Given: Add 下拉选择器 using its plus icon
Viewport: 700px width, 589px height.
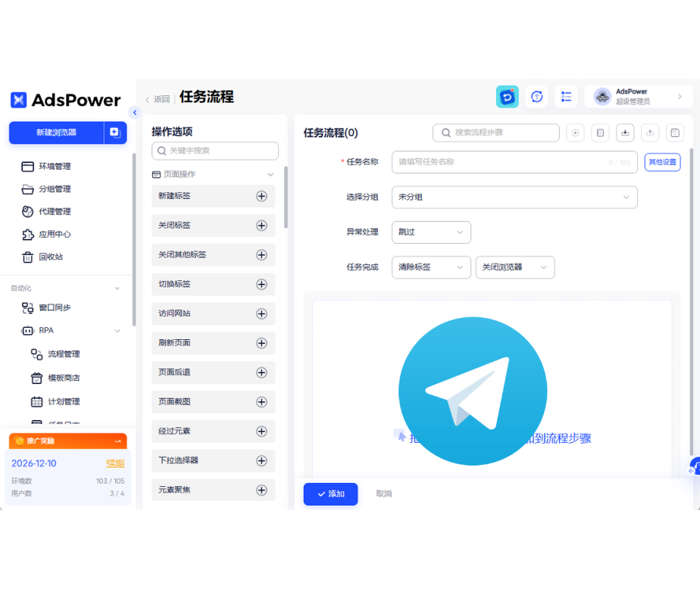Looking at the screenshot, I should coord(261,460).
